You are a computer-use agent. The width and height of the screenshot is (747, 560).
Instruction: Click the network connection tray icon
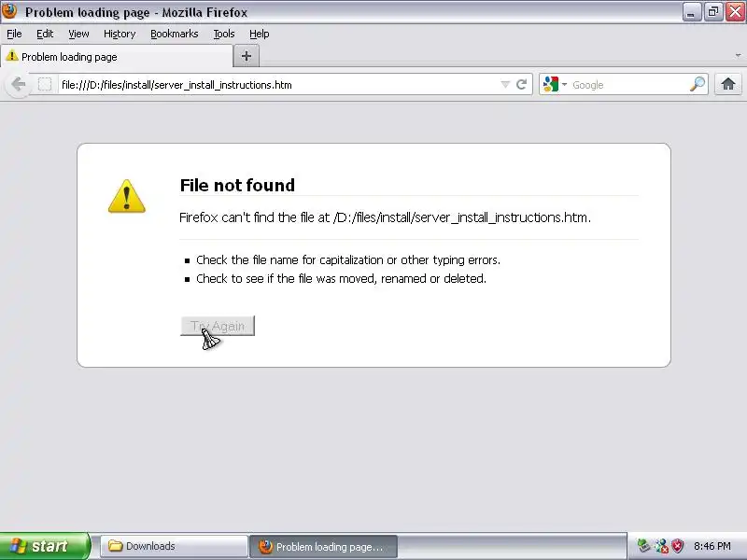[661, 546]
